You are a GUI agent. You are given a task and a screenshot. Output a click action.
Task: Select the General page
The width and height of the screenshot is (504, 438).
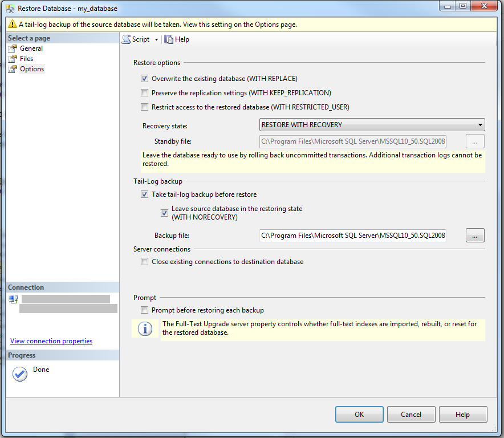pos(31,48)
